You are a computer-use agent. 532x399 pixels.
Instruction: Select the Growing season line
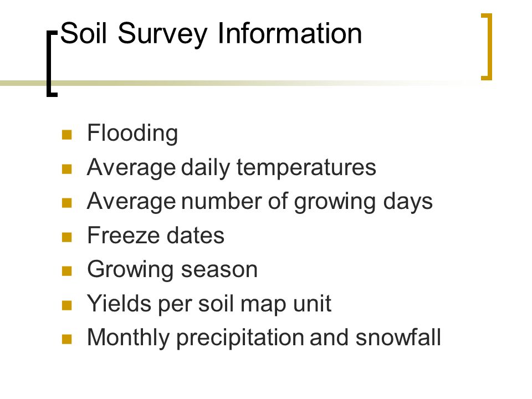[x=172, y=270]
